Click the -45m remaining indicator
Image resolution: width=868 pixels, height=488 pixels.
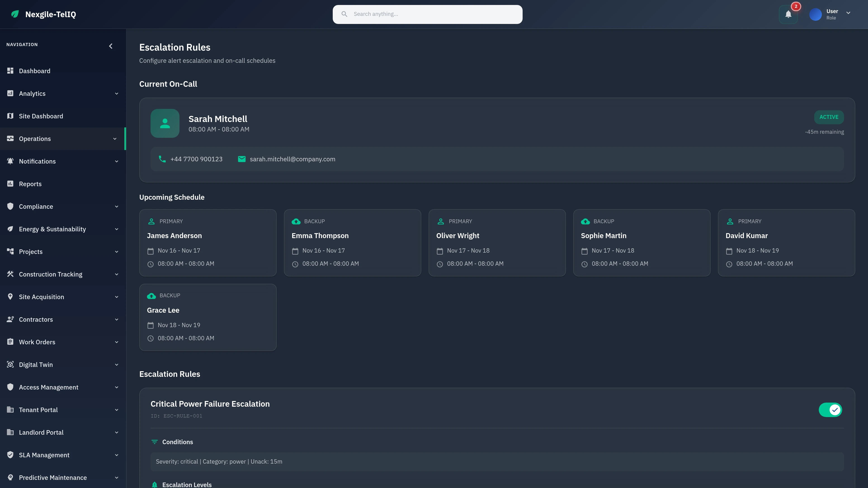(824, 132)
